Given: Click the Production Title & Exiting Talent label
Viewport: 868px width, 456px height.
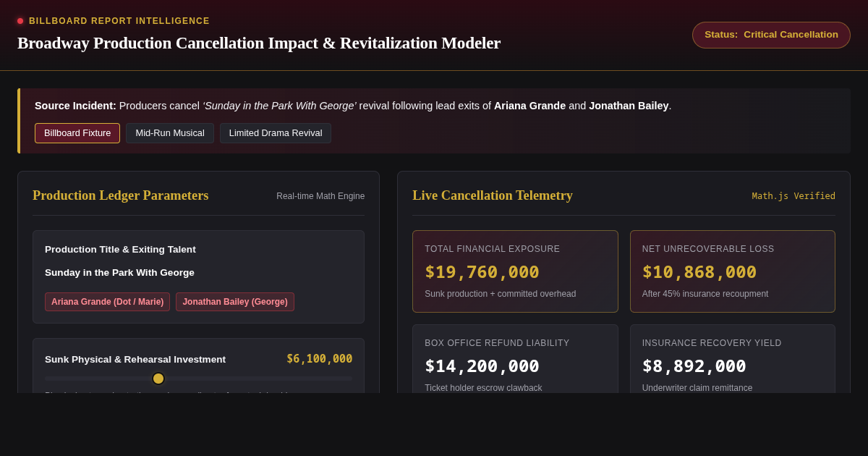Looking at the screenshot, I should (120, 250).
